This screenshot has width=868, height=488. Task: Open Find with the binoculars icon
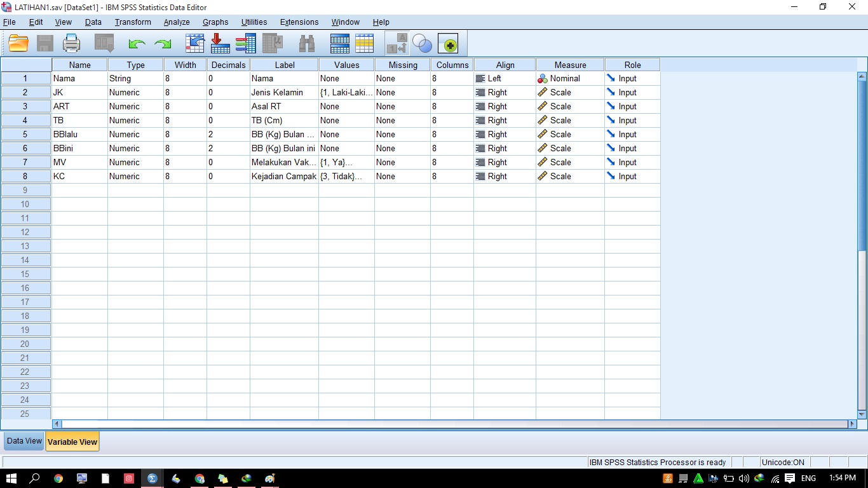pos(307,43)
